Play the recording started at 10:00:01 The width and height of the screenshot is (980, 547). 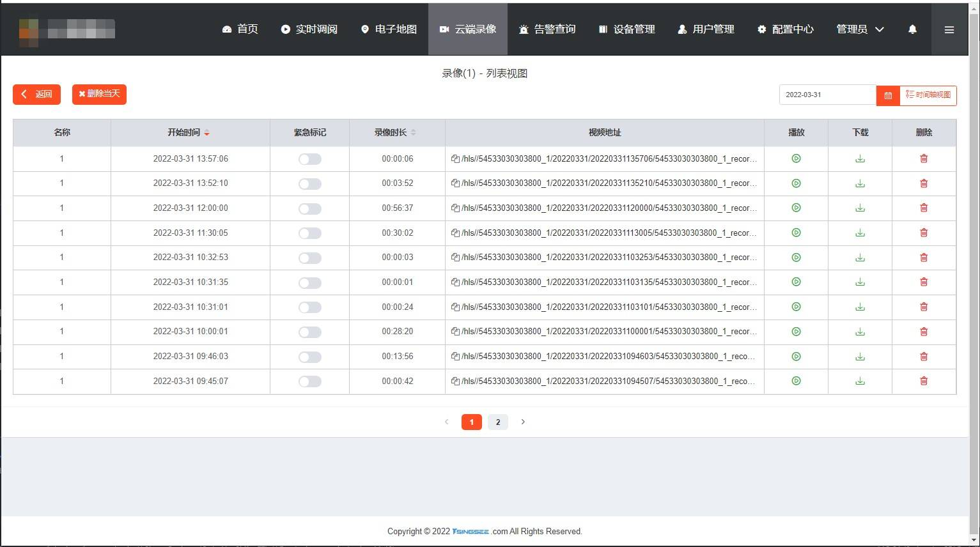[x=796, y=332]
